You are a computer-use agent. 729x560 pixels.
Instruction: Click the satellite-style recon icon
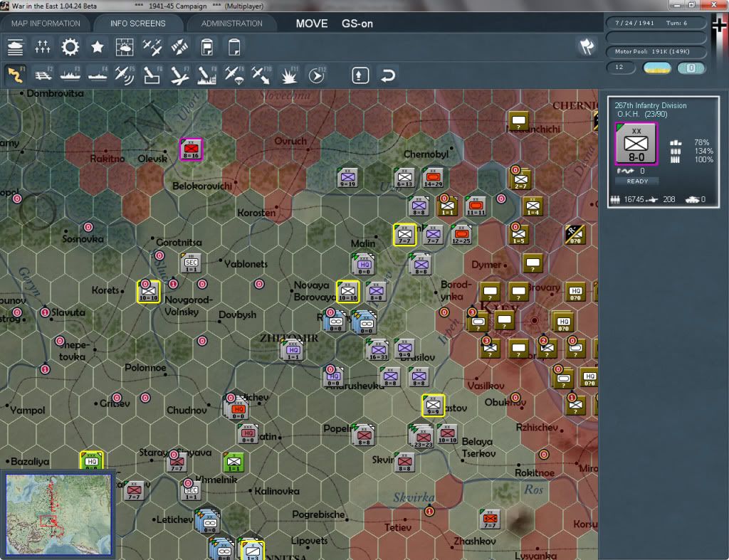tap(179, 48)
